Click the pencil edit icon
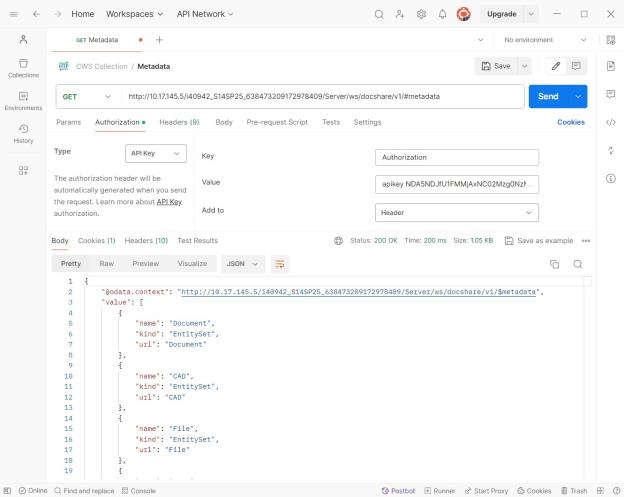 (556, 66)
